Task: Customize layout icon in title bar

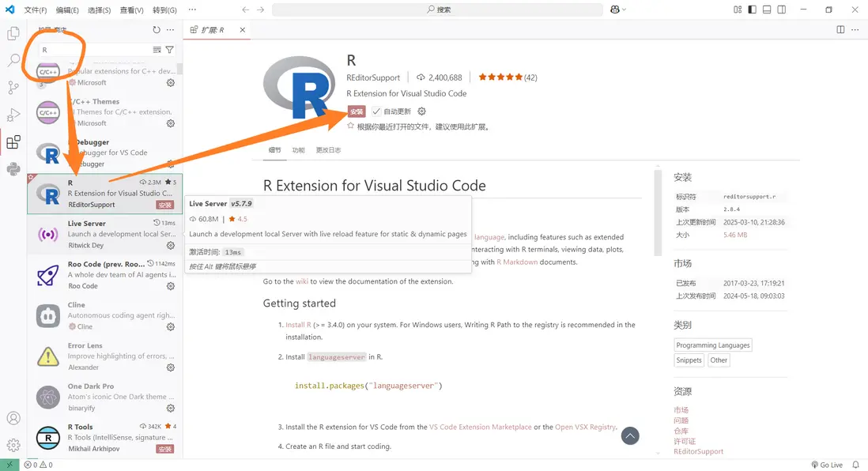Action: pyautogui.click(x=738, y=9)
